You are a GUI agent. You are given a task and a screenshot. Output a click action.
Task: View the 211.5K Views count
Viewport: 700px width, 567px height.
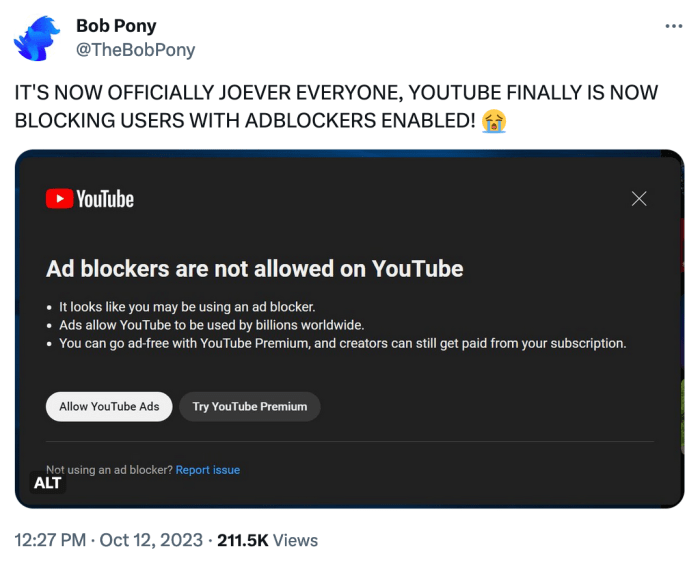click(267, 540)
